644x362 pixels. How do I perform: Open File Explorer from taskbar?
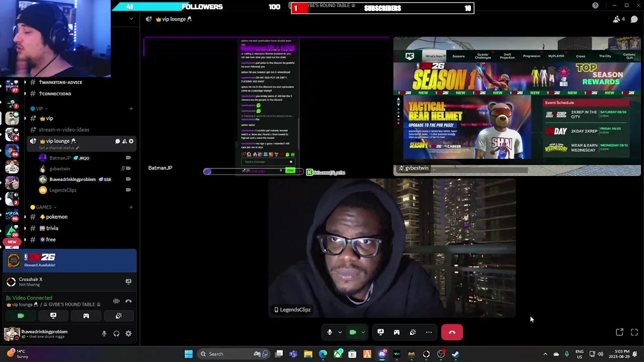308,354
